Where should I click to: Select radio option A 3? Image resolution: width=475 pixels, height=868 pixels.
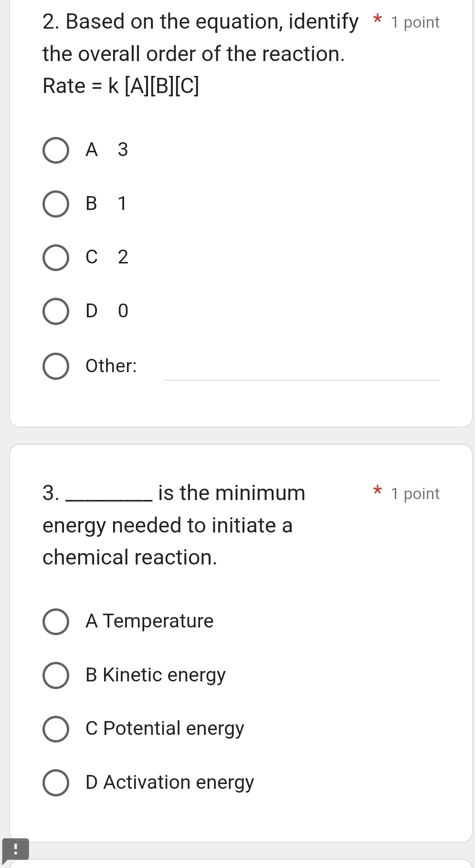(x=56, y=150)
